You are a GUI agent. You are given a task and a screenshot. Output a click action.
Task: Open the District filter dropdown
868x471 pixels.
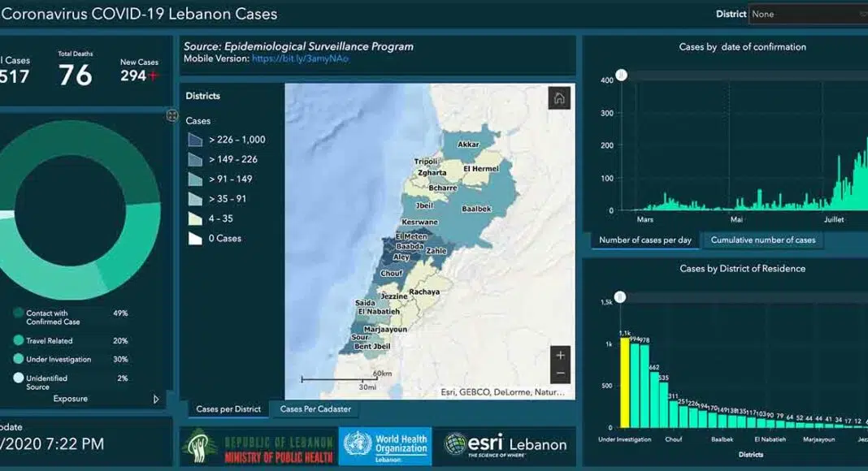[808, 14]
